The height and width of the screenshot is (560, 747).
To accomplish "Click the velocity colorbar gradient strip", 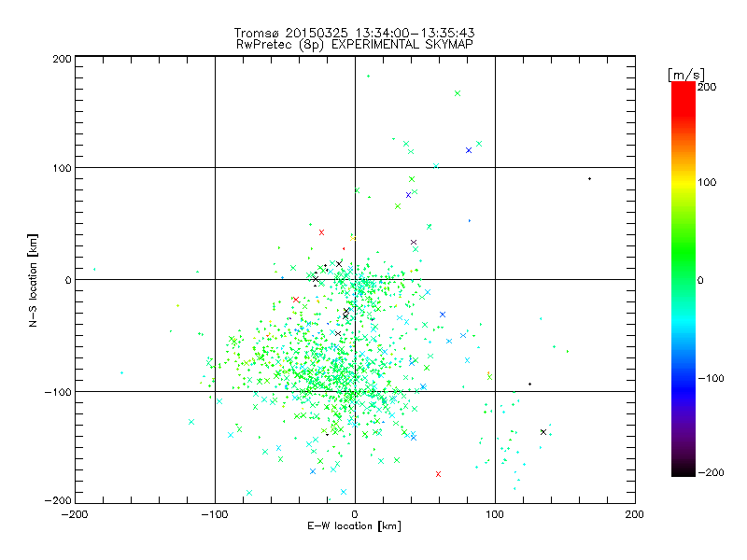I will (684, 279).
